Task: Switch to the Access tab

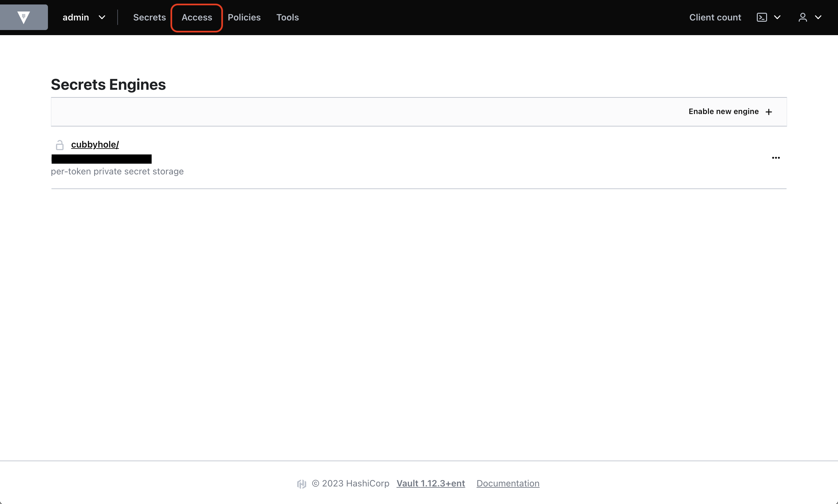Action: [197, 17]
